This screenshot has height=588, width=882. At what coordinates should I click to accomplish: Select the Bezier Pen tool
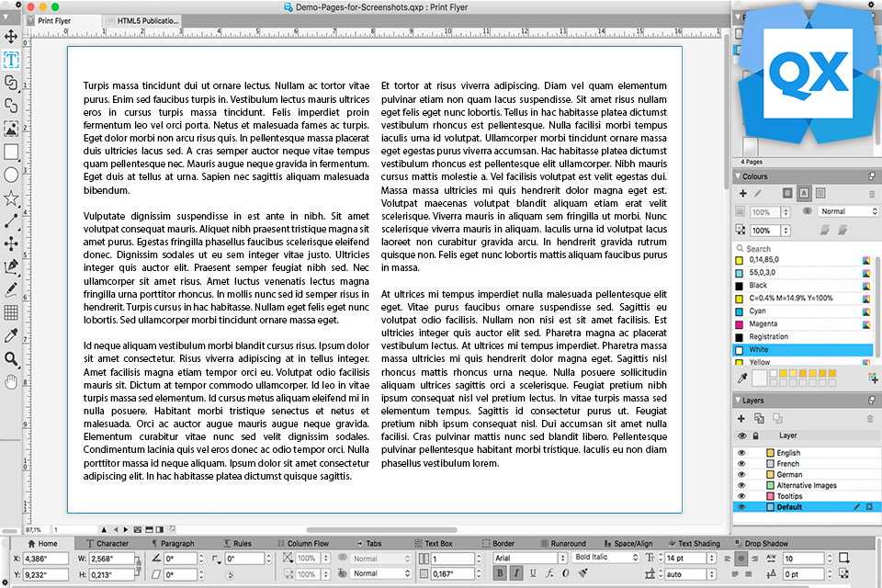coord(11,266)
